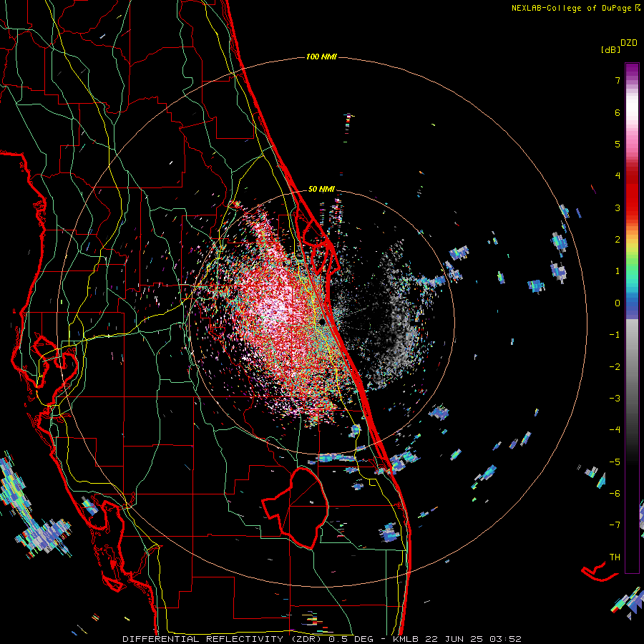Select the -5 dB legend value
Screen dimensions: 644x644
tap(615, 462)
